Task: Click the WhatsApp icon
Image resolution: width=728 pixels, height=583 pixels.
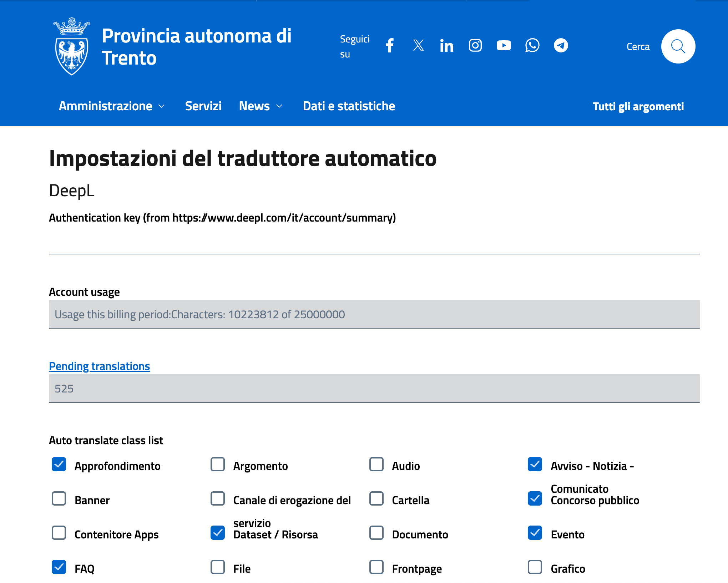Action: [532, 46]
